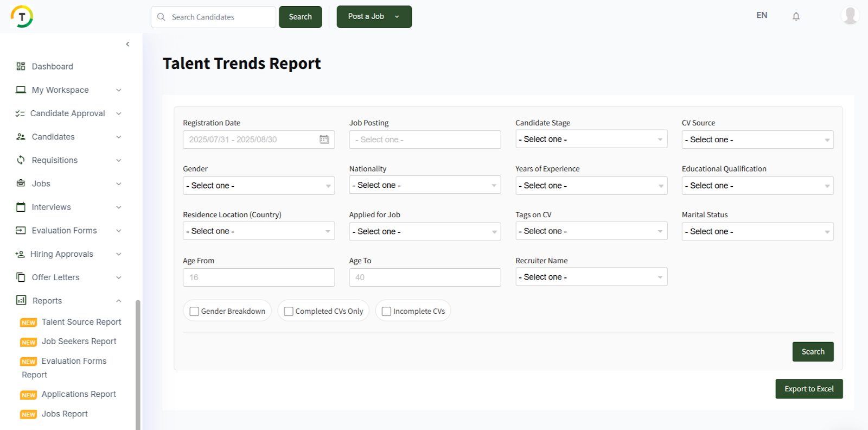Click the Age From input field

click(x=258, y=277)
